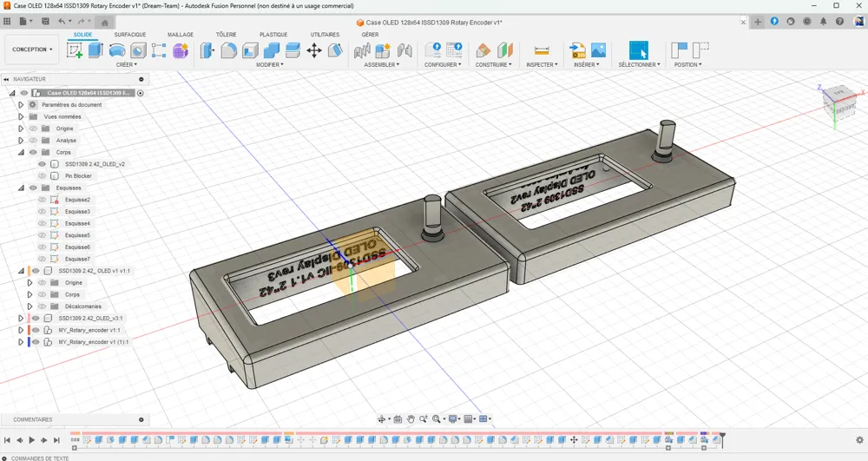Viewport: 868px width, 461px height.
Task: Toggle visibility of MY_Rotary_encoder v1:1
Action: click(x=36, y=331)
